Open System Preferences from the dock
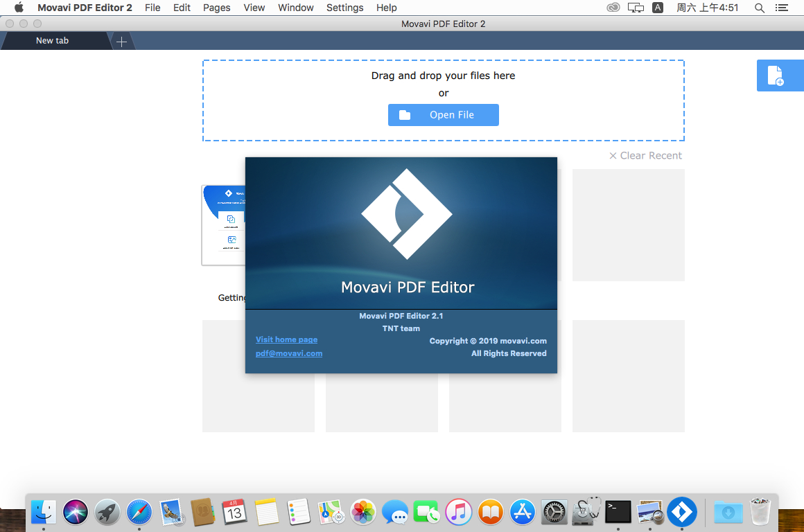The width and height of the screenshot is (804, 532). (x=554, y=513)
